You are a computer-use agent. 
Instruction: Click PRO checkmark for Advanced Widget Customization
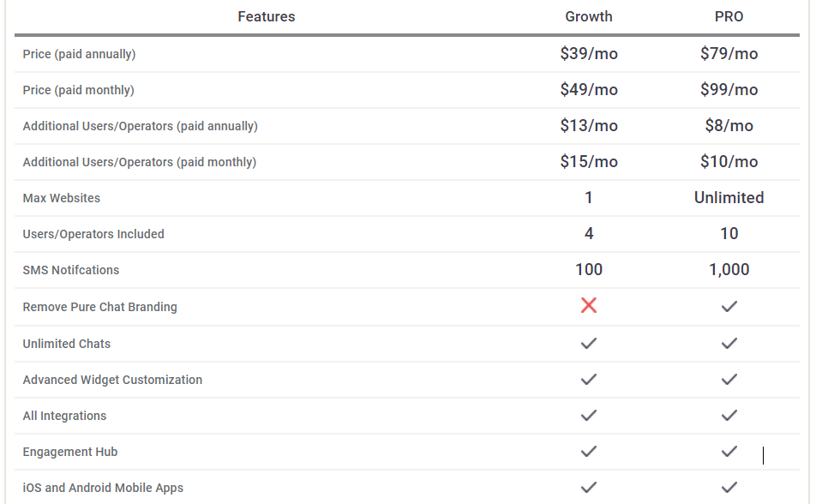pyautogui.click(x=729, y=380)
